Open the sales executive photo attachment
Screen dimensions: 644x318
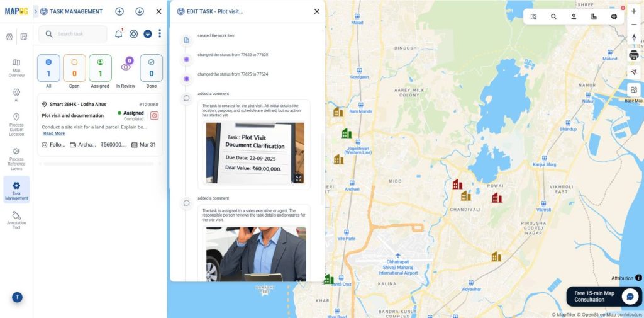coord(256,254)
